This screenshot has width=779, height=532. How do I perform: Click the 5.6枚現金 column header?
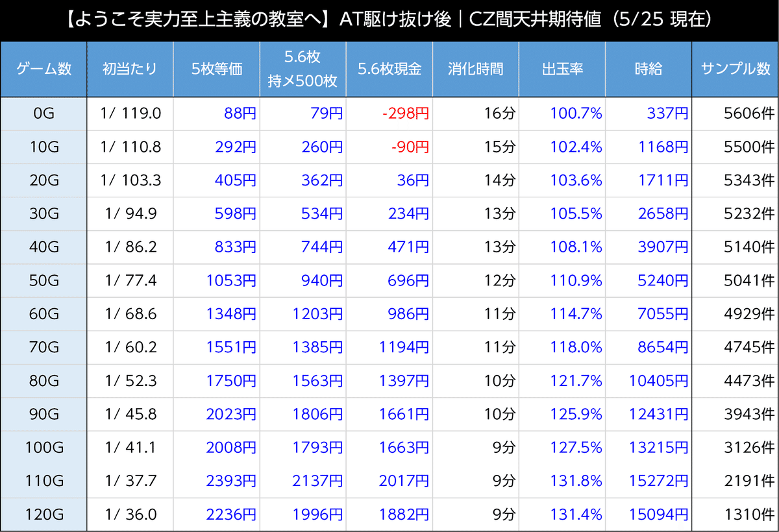(389, 69)
